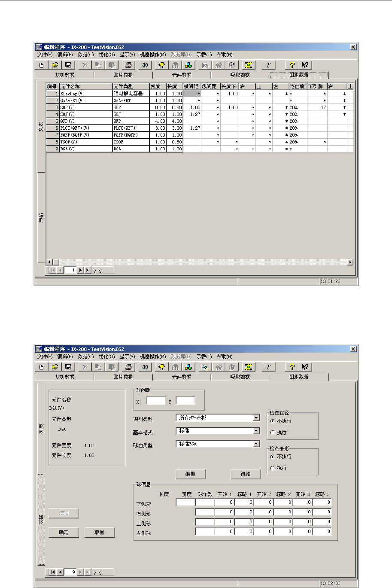Click arrow-question What's This icon, BGA form window
The image size is (392, 588).
[305, 367]
